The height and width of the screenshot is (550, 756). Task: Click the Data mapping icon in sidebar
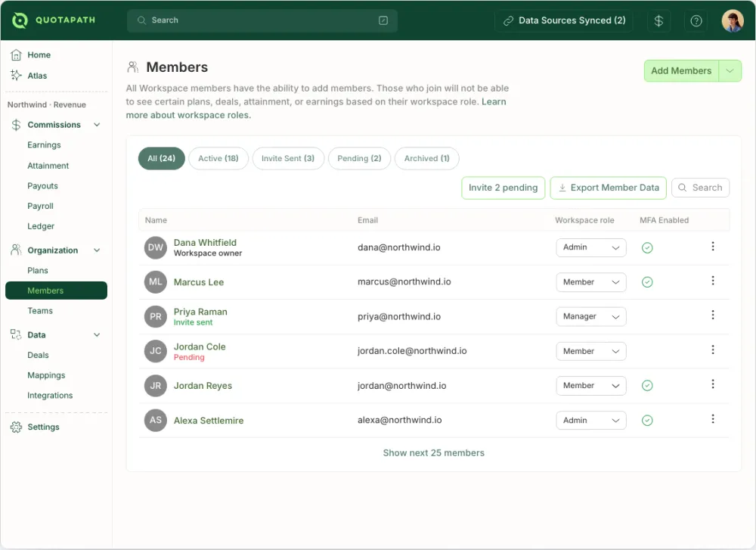(x=16, y=334)
